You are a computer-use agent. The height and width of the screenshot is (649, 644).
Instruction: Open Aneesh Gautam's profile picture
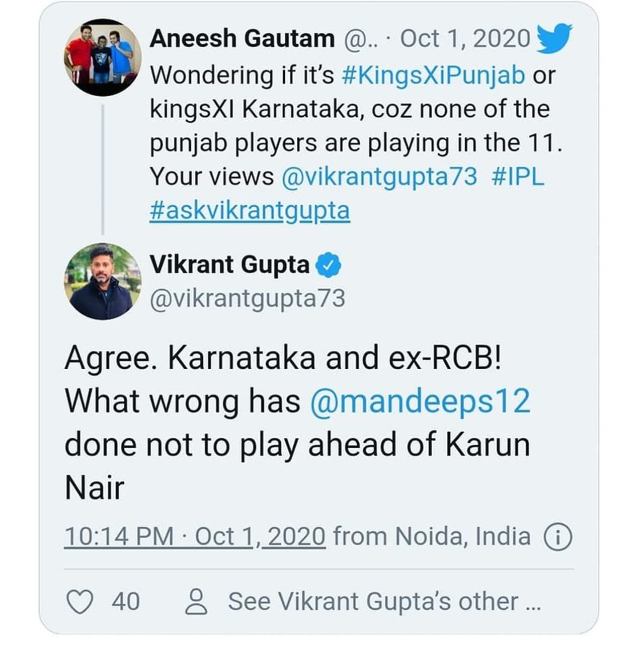pos(102,57)
